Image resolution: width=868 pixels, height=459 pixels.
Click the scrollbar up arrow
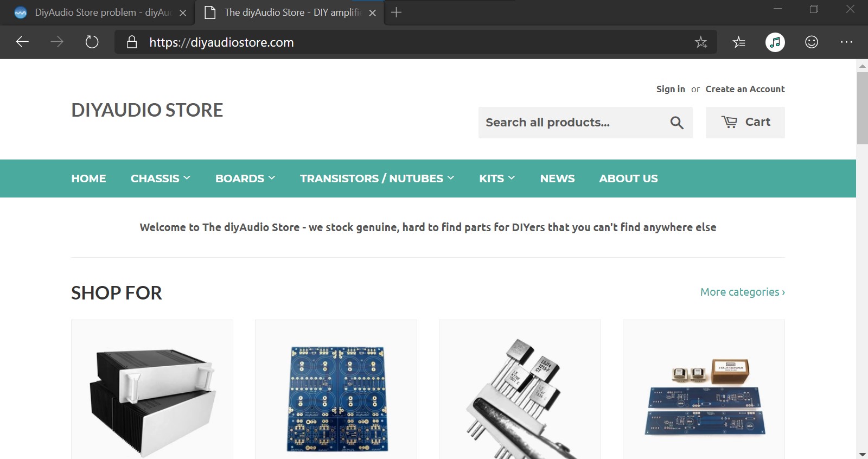pyautogui.click(x=862, y=66)
